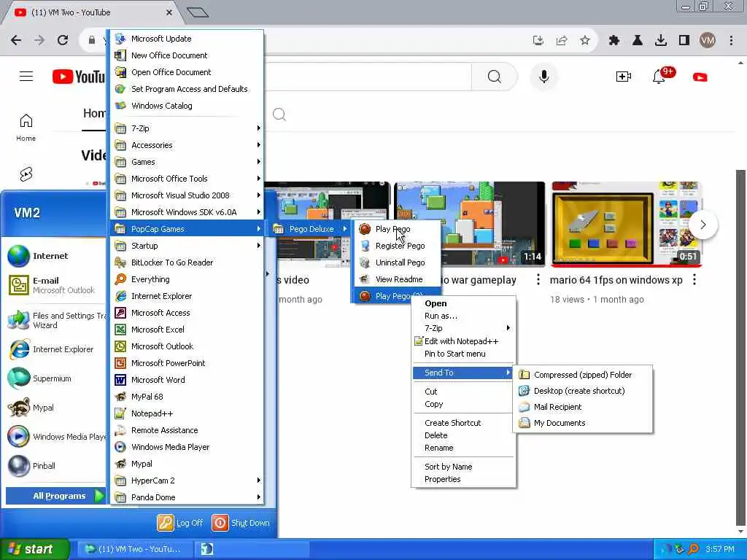Open mario 64 1fps video thumbnail
This screenshot has width=747, height=560.
626,225
